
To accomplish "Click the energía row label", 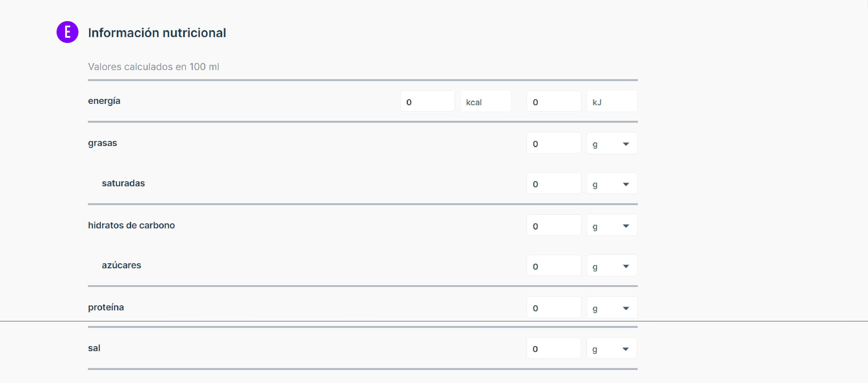I will pos(104,101).
